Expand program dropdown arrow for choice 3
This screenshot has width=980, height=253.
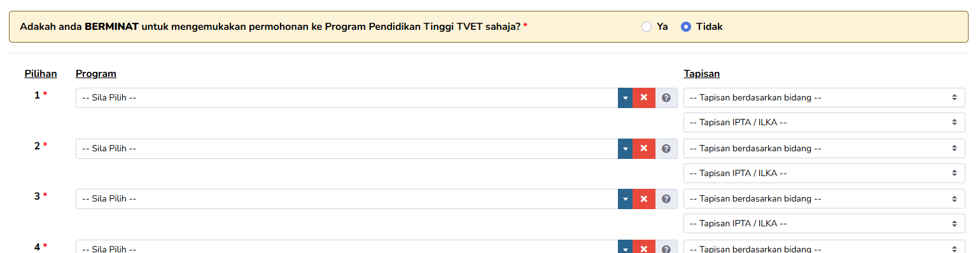625,199
